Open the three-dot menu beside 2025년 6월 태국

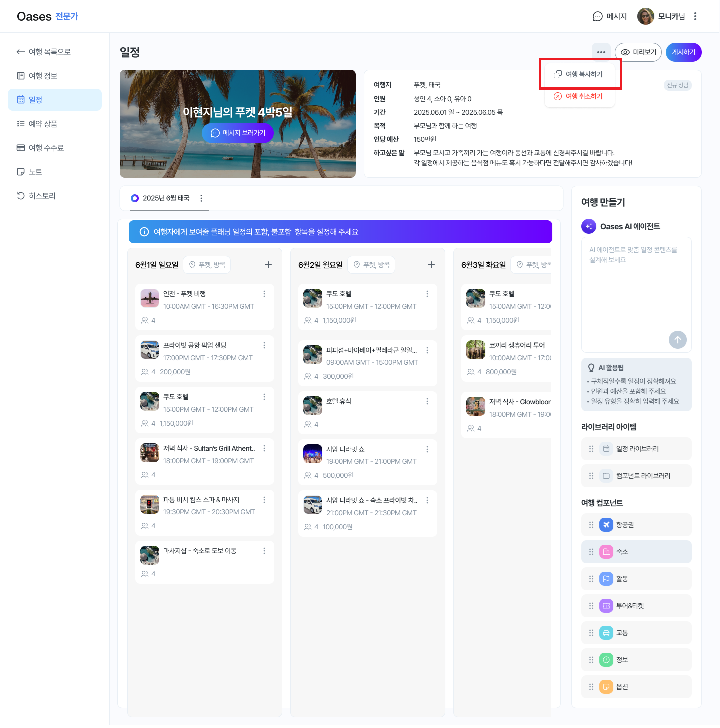pyautogui.click(x=201, y=198)
